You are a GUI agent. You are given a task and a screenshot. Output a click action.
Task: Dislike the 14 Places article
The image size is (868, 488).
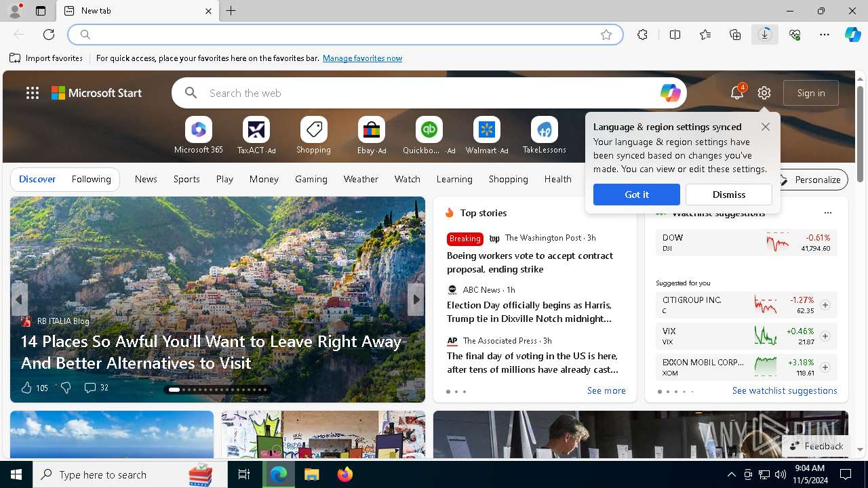66,388
